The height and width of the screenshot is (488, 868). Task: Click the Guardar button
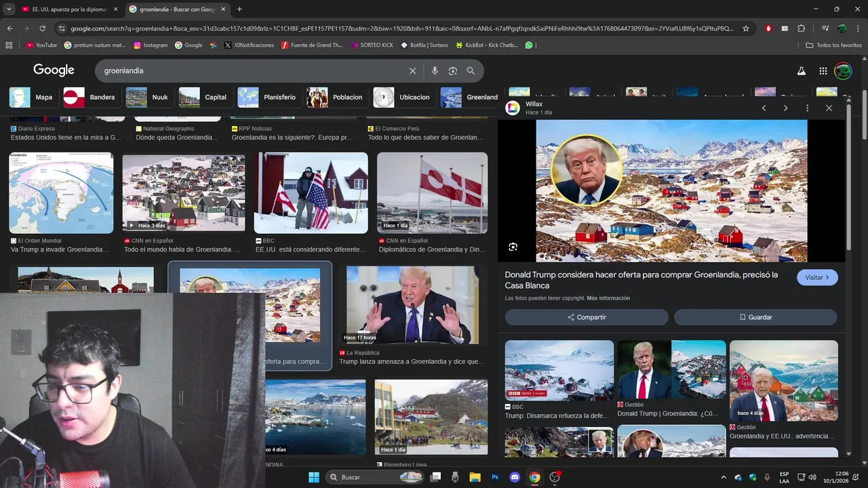(755, 317)
